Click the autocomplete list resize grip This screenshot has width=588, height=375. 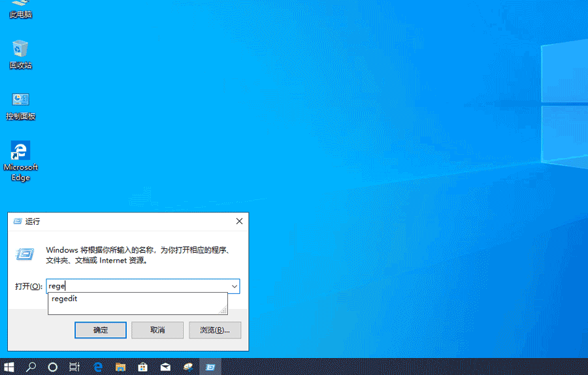[x=223, y=310]
